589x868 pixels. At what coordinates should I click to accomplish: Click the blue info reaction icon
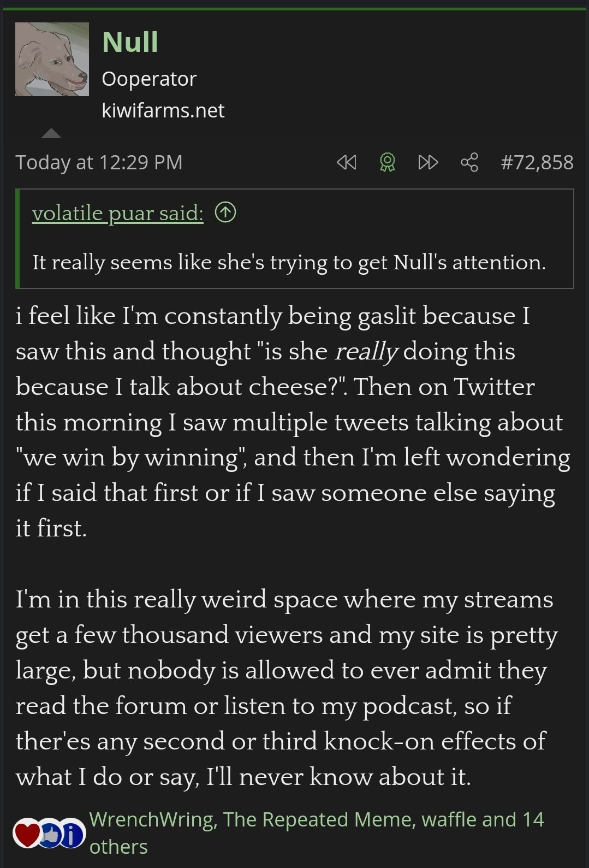[x=72, y=834]
